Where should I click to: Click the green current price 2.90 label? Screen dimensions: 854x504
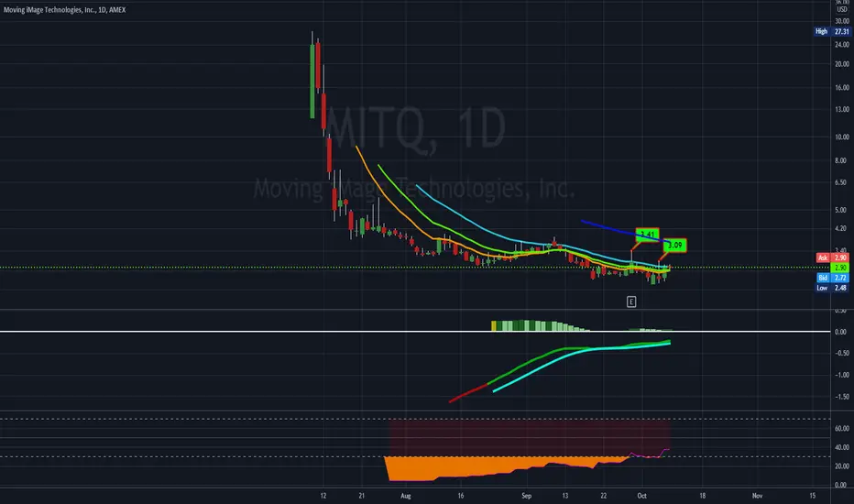point(840,268)
